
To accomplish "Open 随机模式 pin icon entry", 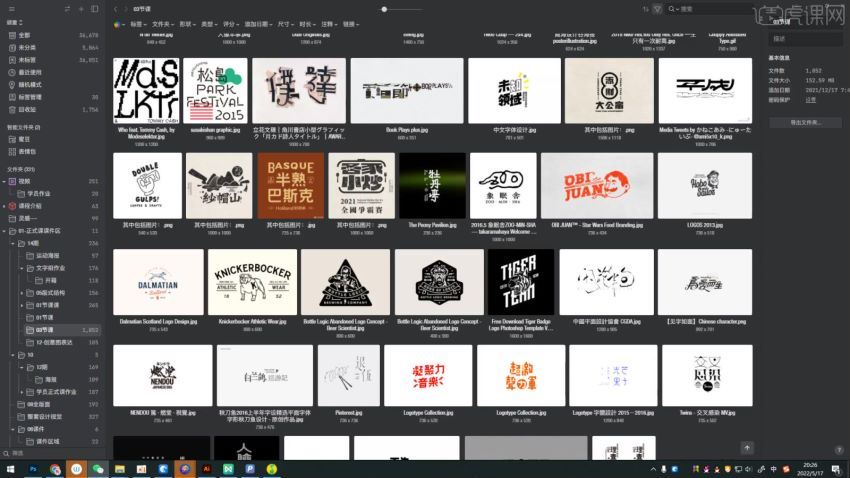I will click(x=54, y=85).
